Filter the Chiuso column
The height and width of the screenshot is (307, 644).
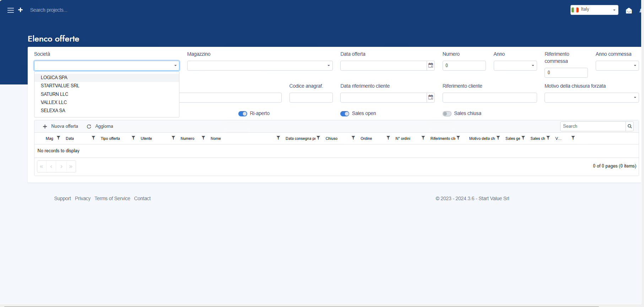[x=353, y=138]
